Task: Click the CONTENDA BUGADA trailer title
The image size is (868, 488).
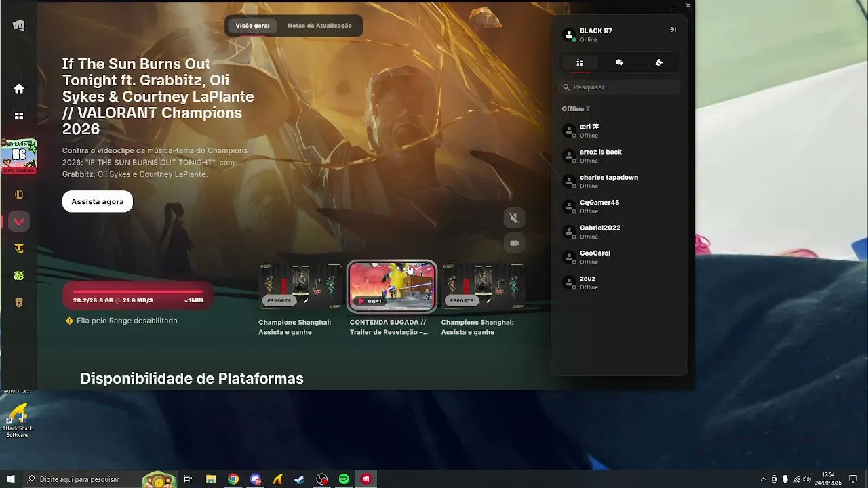Action: tap(389, 327)
